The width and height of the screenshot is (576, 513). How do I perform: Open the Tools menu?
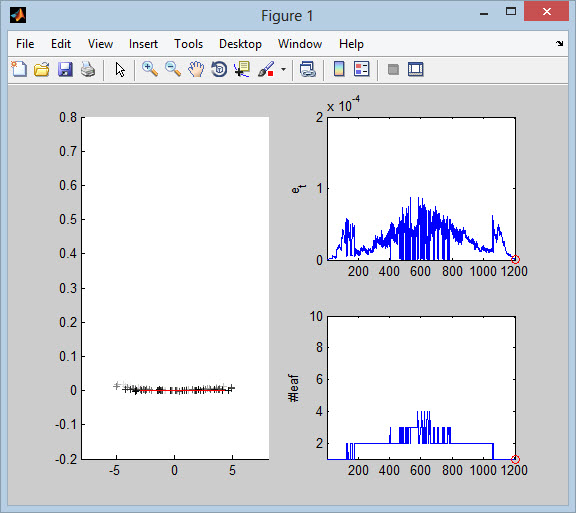pyautogui.click(x=188, y=44)
